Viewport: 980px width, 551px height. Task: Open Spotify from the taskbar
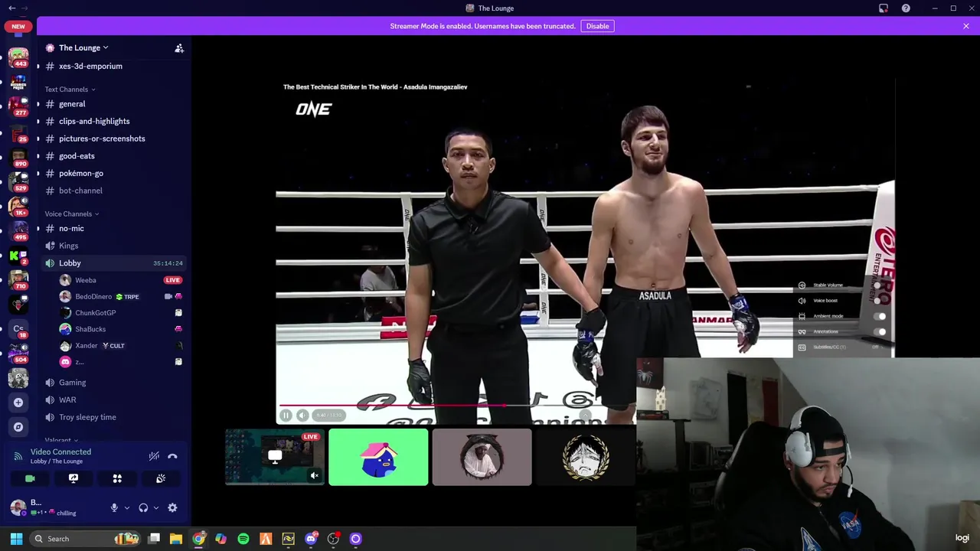click(243, 539)
